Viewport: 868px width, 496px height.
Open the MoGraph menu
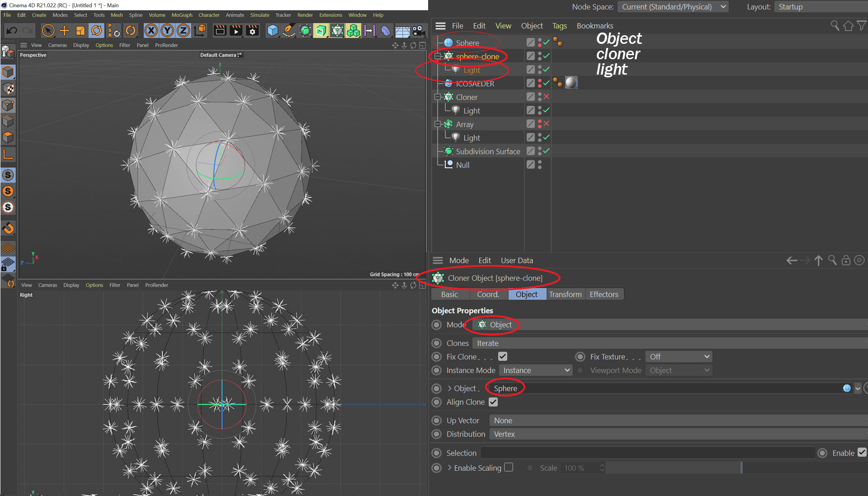[182, 15]
